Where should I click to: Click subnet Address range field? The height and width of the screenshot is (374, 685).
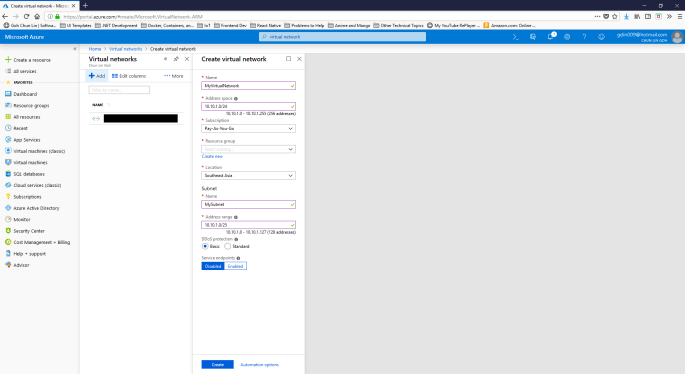248,225
